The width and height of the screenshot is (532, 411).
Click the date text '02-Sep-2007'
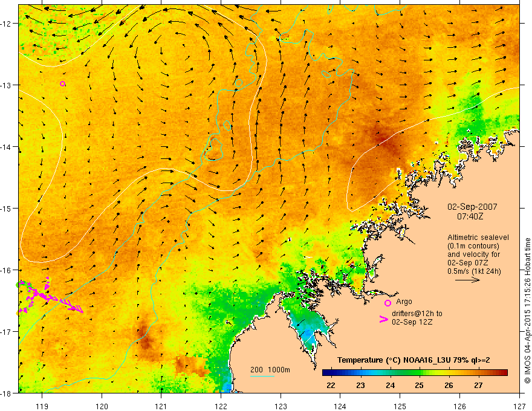[472, 207]
